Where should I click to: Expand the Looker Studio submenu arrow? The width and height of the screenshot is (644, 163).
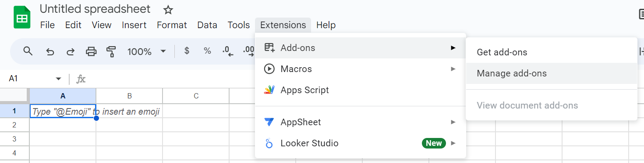pos(453,143)
